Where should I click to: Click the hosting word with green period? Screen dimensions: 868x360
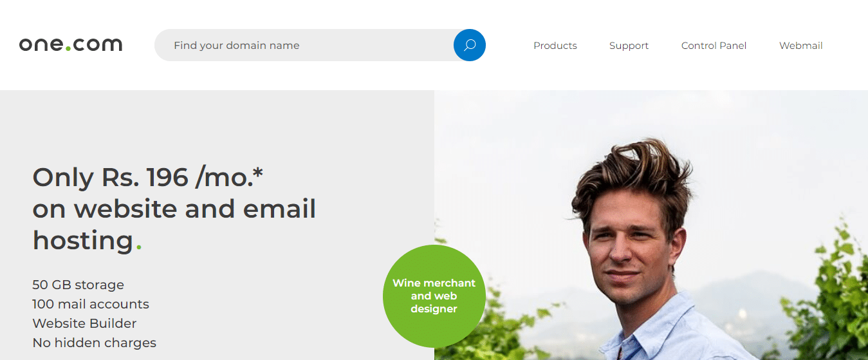tap(87, 241)
